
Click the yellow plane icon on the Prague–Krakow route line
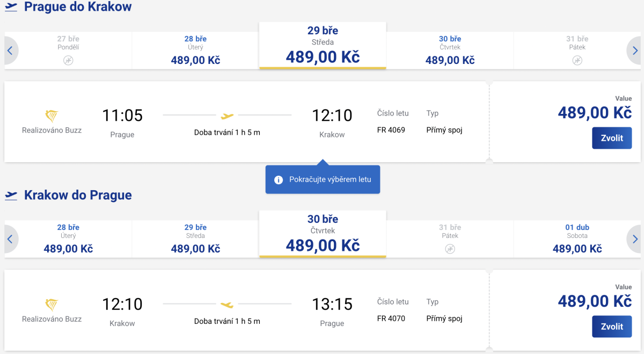[228, 115]
